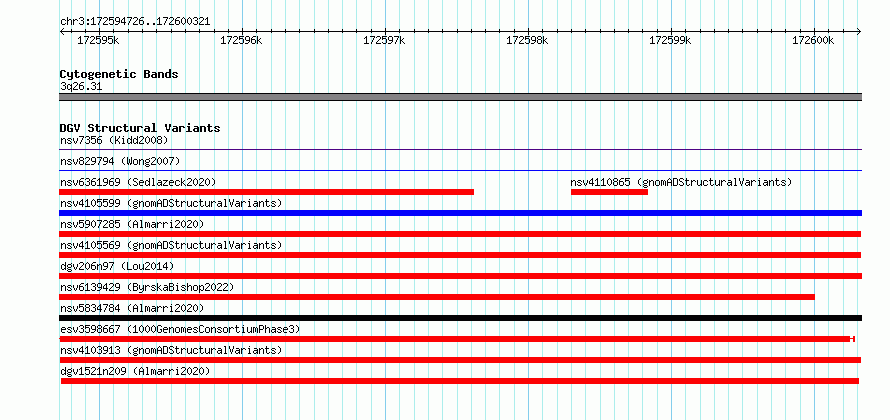Select the nsv4103913 gnomAD variant label
Image resolution: width=890 pixels, height=420 pixels.
pos(171,350)
